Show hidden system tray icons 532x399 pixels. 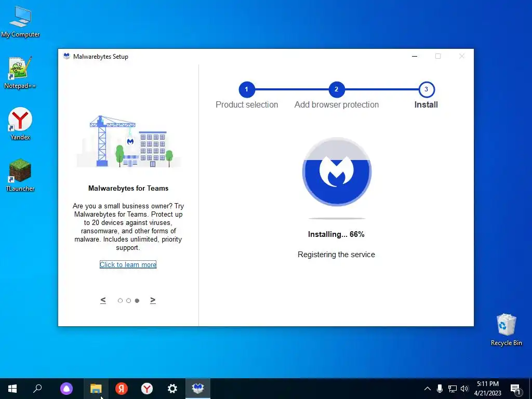click(x=428, y=389)
